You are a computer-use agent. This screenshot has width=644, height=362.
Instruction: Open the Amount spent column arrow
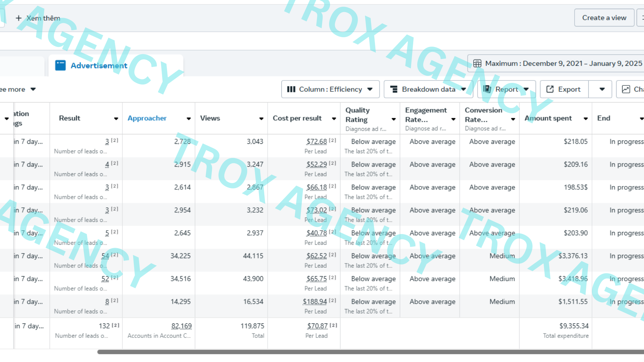pyautogui.click(x=586, y=119)
